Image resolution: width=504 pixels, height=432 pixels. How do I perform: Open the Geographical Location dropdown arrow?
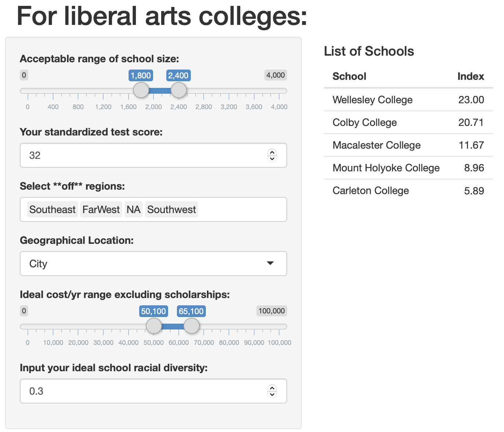click(x=270, y=263)
